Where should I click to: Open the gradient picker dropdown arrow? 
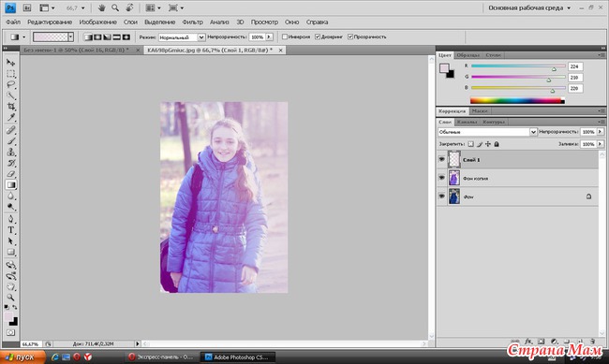pyautogui.click(x=70, y=36)
